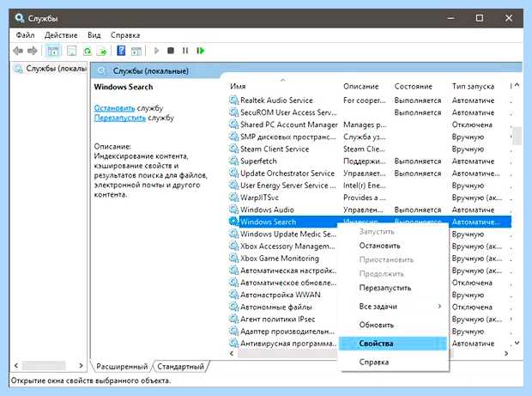Select the Агент политики IPsec row
Viewport: 532px width, 396px height.
click(x=283, y=319)
